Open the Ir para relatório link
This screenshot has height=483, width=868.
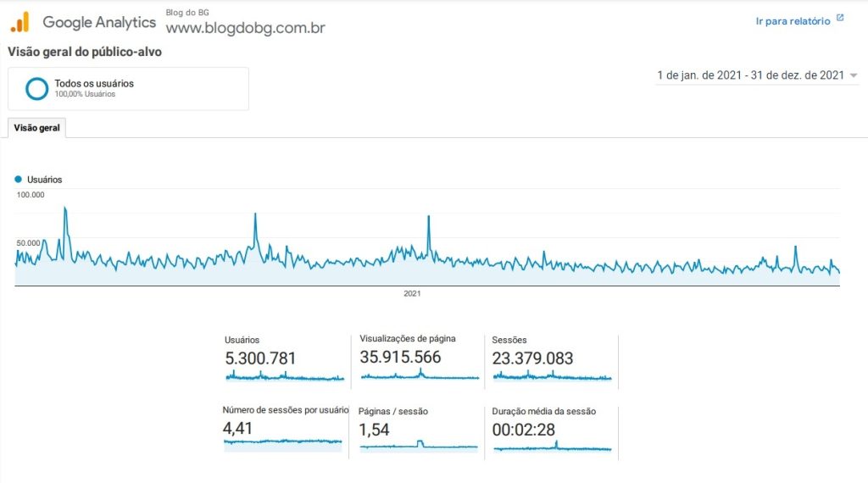793,21
